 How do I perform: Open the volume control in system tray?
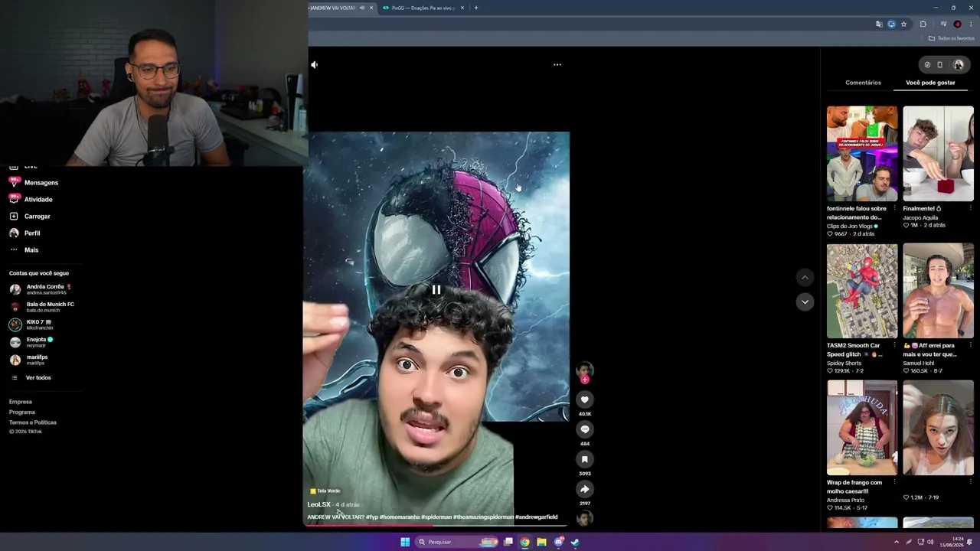pos(930,542)
